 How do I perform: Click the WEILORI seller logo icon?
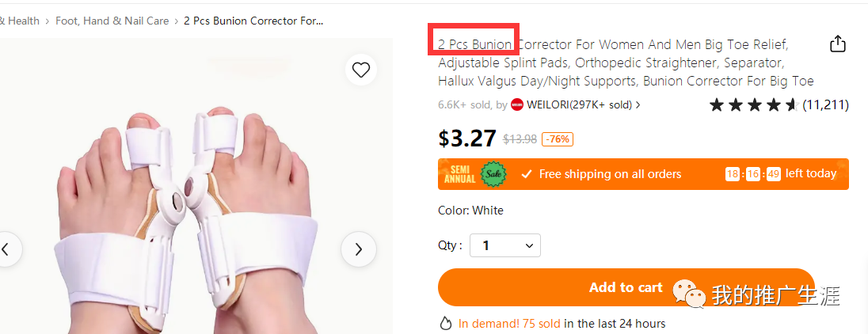[x=517, y=104]
